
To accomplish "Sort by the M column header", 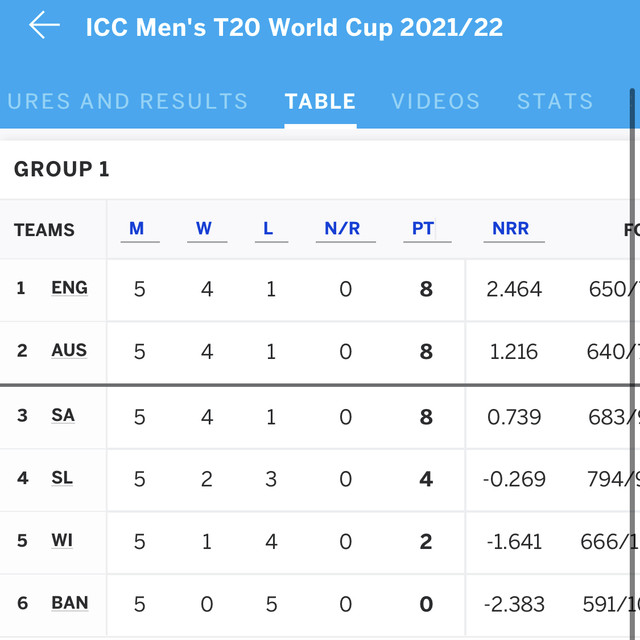I will click(x=136, y=229).
